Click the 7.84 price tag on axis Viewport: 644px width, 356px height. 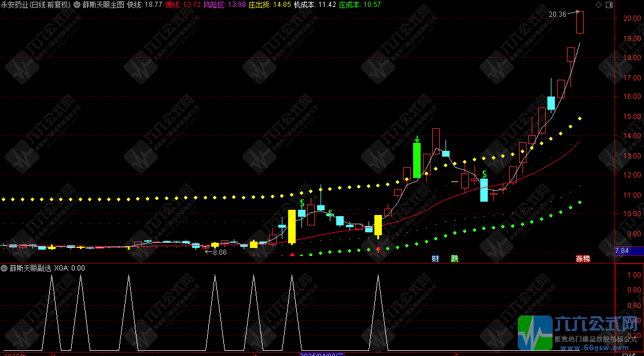click(x=623, y=251)
